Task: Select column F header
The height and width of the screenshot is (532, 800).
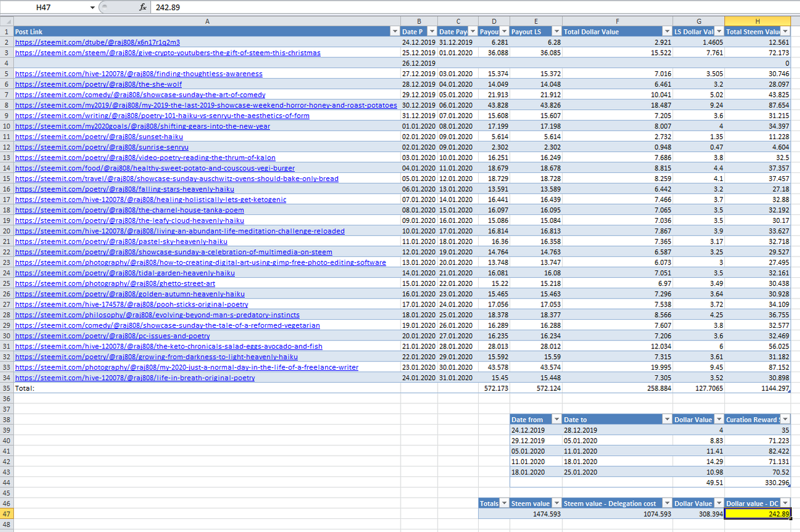Action: [x=617, y=21]
